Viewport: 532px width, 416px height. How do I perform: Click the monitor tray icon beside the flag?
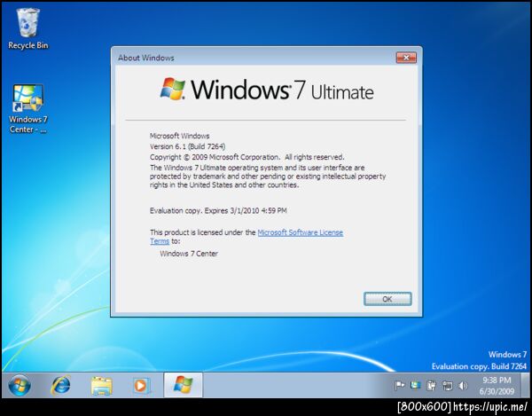coord(415,386)
